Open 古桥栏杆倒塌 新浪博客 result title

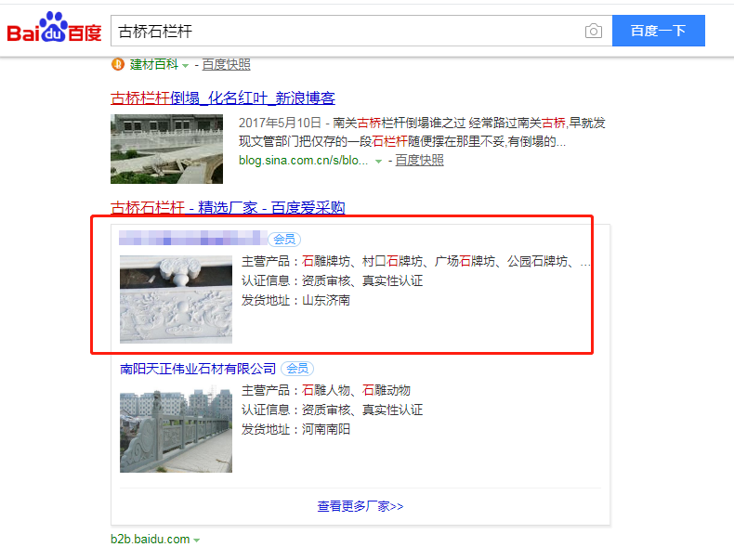pyautogui.click(x=223, y=98)
